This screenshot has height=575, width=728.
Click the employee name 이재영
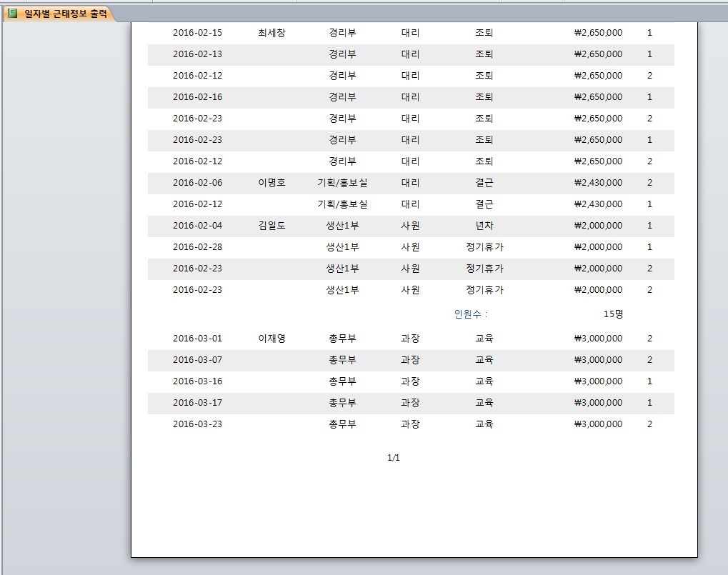pos(271,338)
